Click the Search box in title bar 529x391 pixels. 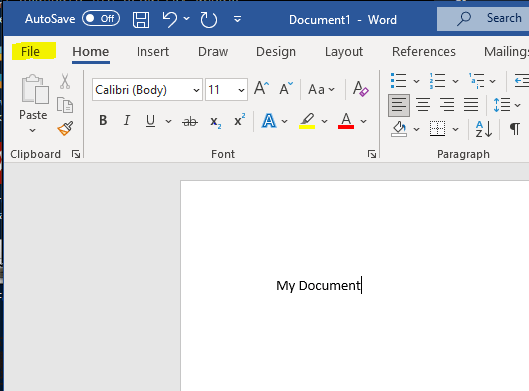pyautogui.click(x=483, y=19)
